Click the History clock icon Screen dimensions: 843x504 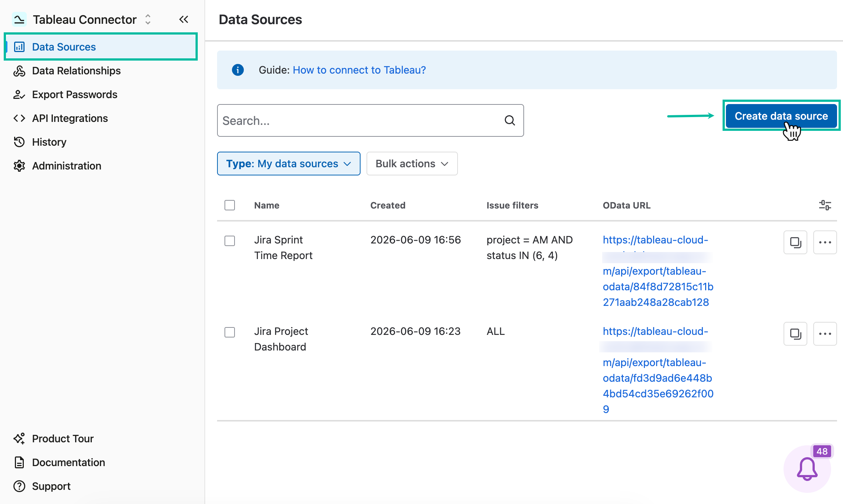(19, 142)
